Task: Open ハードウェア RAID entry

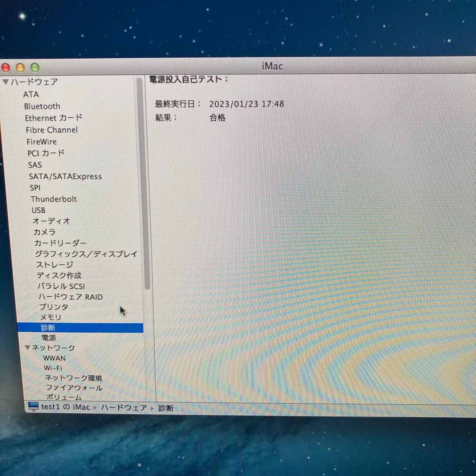Action: (71, 297)
